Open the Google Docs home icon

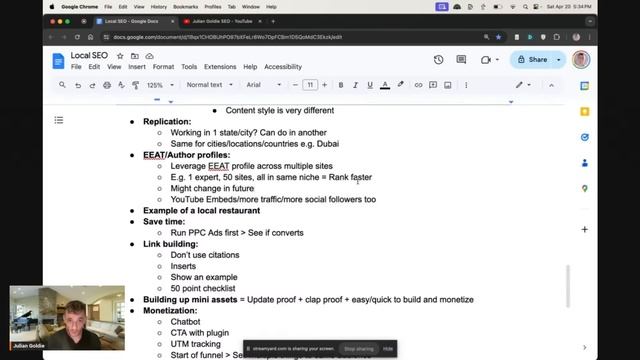58,61
